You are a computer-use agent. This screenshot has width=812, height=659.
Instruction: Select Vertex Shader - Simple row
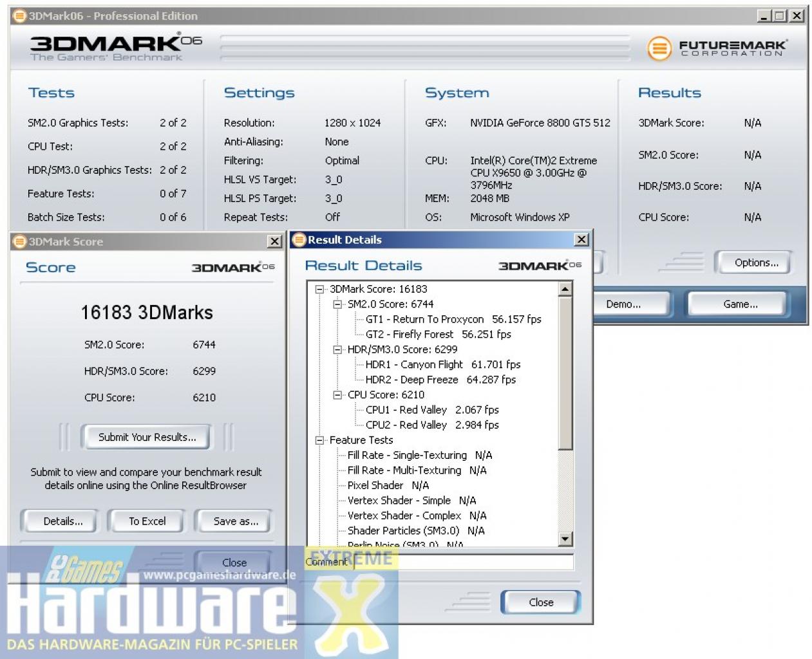click(412, 501)
